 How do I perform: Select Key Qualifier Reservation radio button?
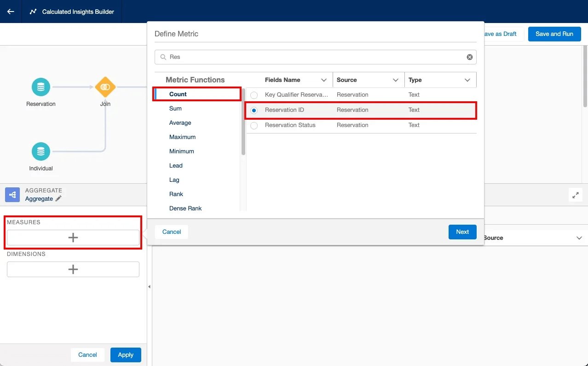tap(254, 95)
